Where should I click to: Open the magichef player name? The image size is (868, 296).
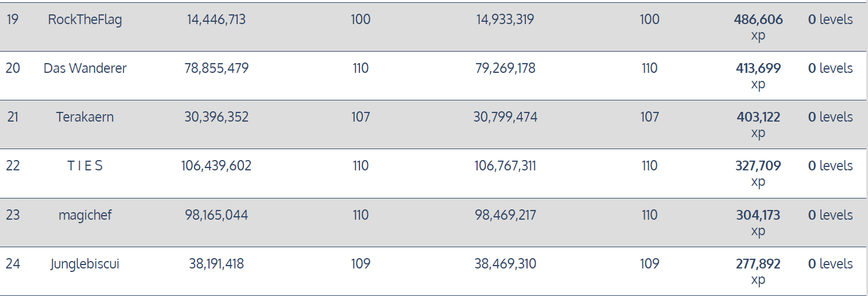pyautogui.click(x=85, y=215)
